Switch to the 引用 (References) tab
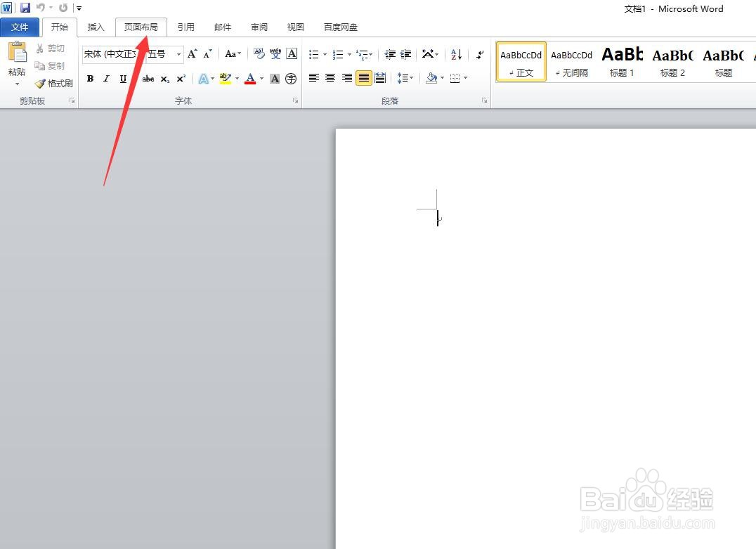 (x=185, y=27)
